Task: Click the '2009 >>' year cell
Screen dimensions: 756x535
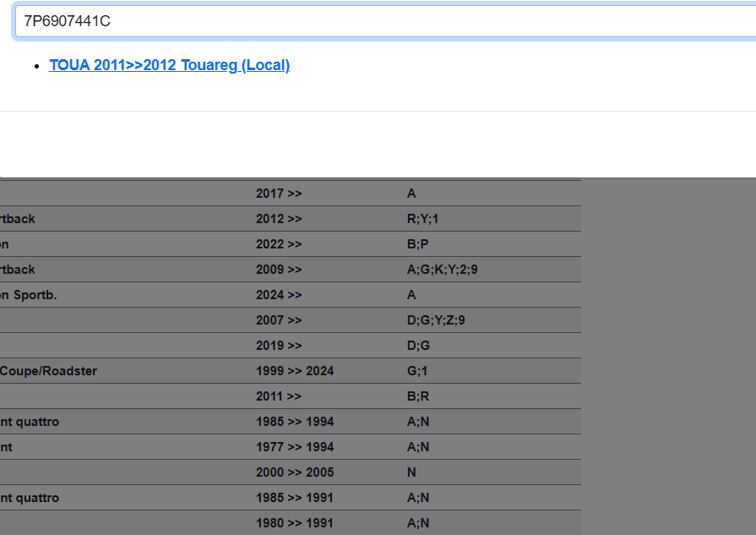Action: 279,270
